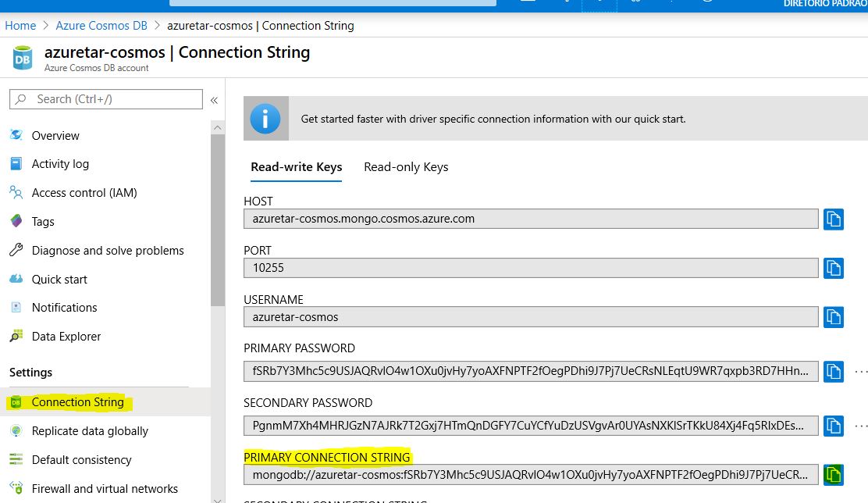Click the sidebar scrollbar up arrow
This screenshot has width=868, height=503.
click(x=218, y=127)
